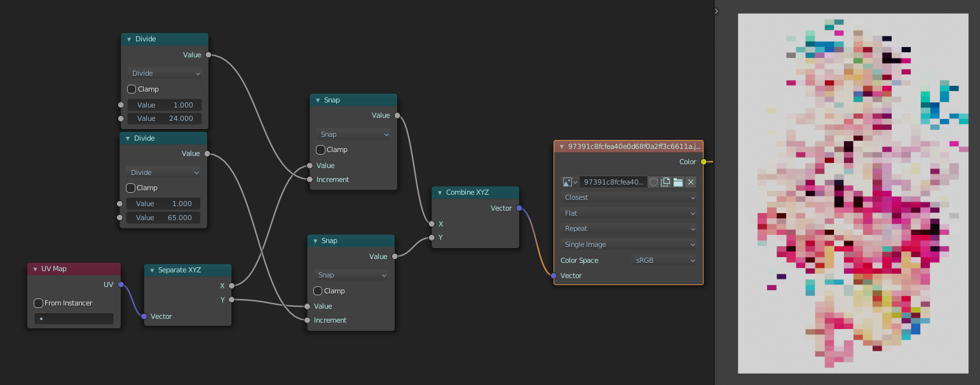Click the Value 65.000 field
The width and height of the screenshot is (980, 385).
(x=163, y=218)
